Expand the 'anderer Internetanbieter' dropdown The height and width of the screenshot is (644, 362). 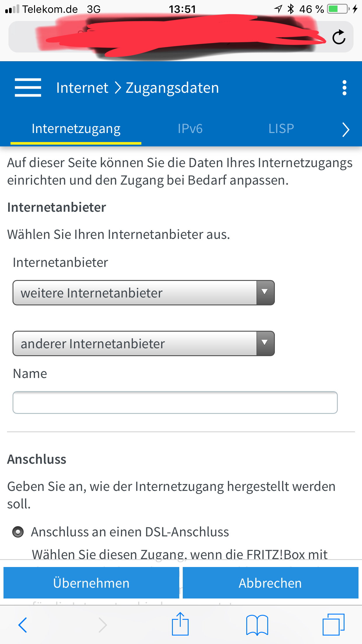(x=143, y=344)
